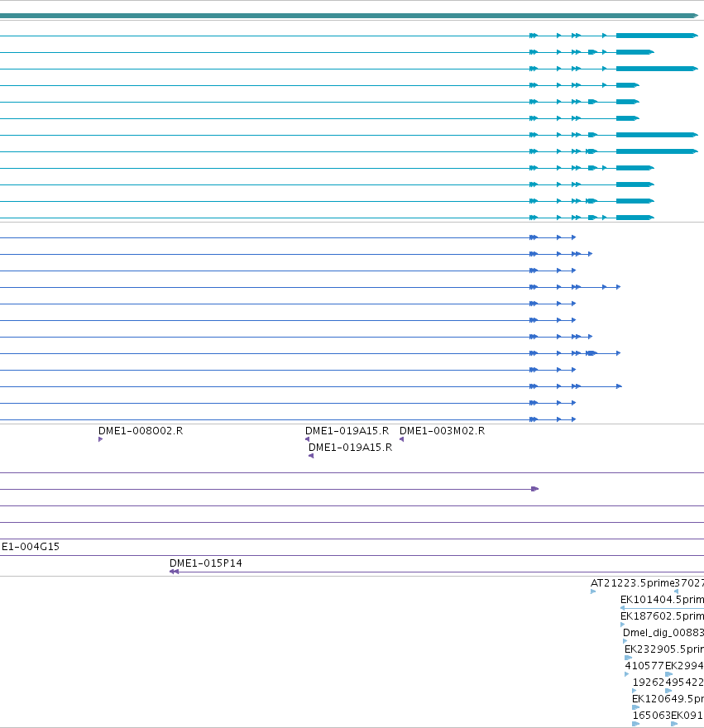This screenshot has width=704, height=728.
Task: Select the arrow marker under AT21223.5prime
Action: click(x=593, y=591)
